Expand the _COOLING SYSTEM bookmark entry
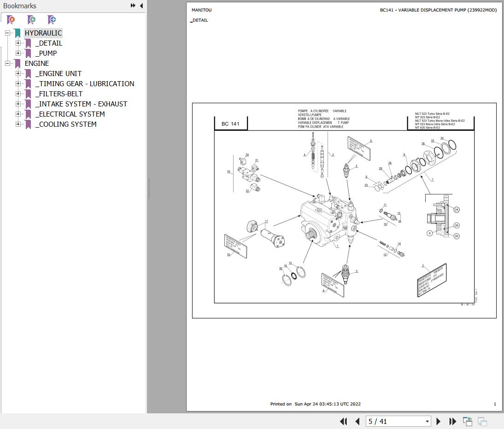504x429 pixels. (x=18, y=124)
